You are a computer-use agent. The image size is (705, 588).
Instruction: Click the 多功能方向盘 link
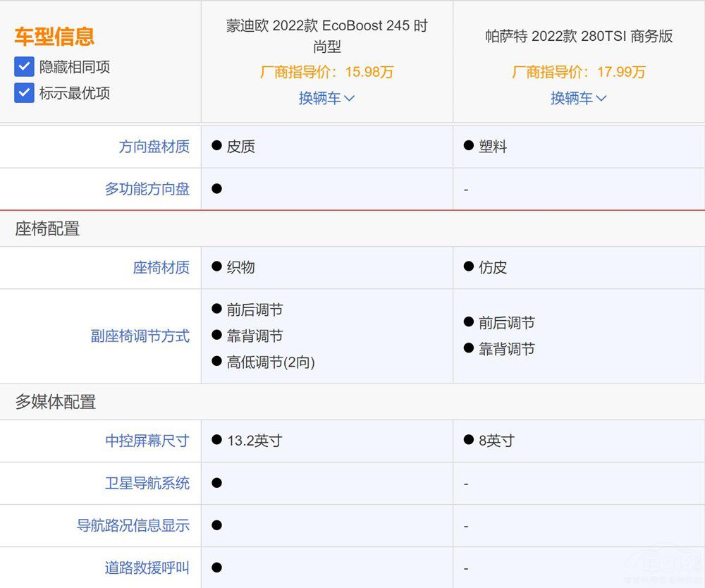pos(147,189)
